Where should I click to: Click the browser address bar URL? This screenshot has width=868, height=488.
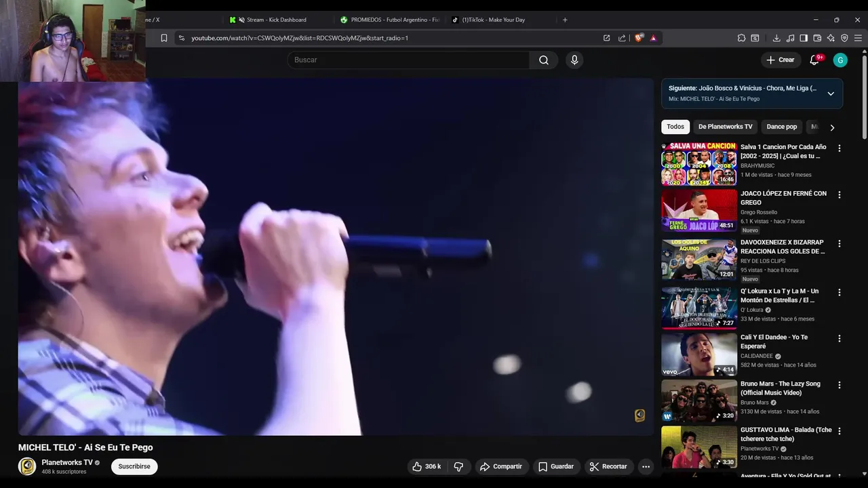[300, 38]
